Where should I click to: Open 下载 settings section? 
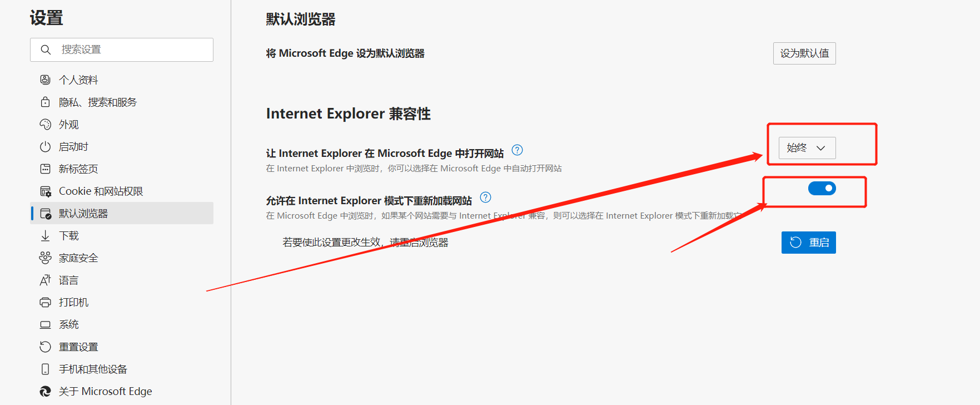click(122, 235)
